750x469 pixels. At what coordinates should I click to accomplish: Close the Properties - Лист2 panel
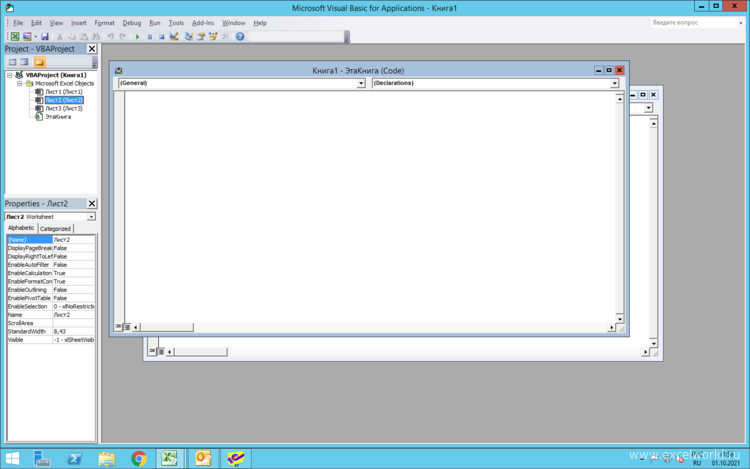tap(92, 204)
